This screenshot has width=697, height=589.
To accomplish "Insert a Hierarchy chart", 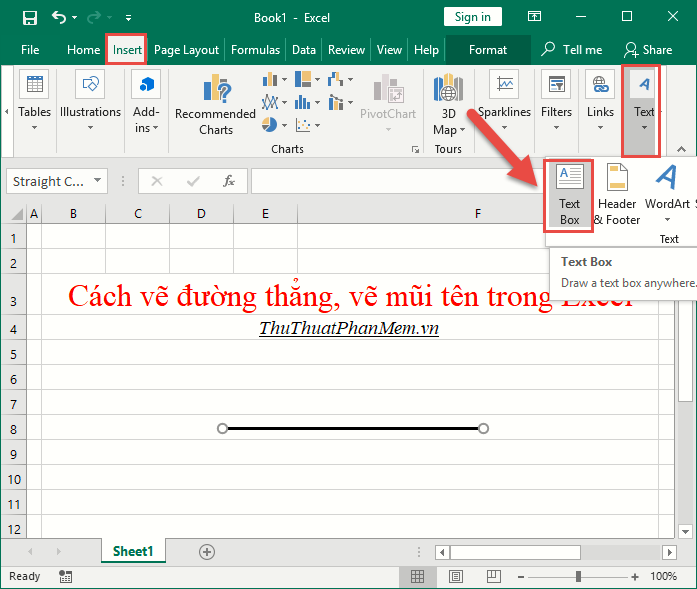I will pos(307,80).
